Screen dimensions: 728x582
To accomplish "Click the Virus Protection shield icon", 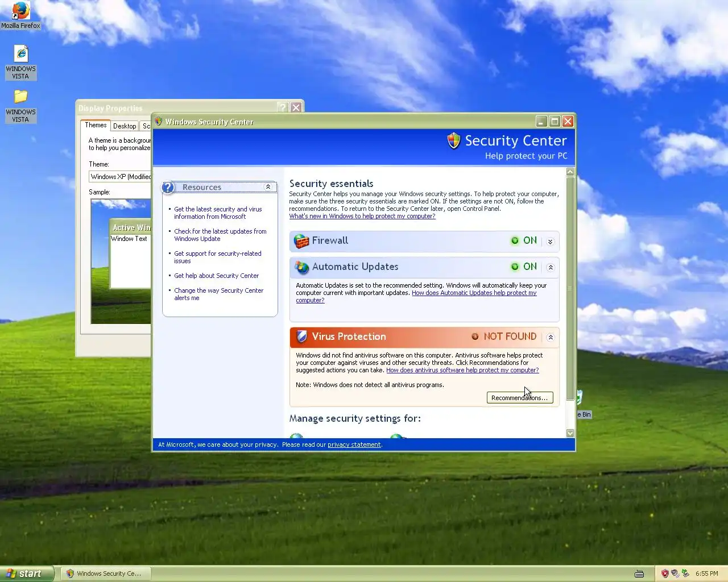I will pyautogui.click(x=301, y=336).
